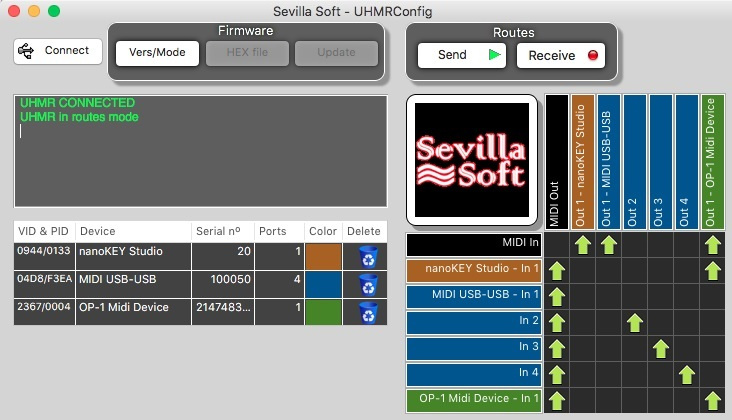The image size is (732, 420).
Task: Toggle route nanoKEY Studio In 1 to OP-1 out
Action: (x=713, y=271)
